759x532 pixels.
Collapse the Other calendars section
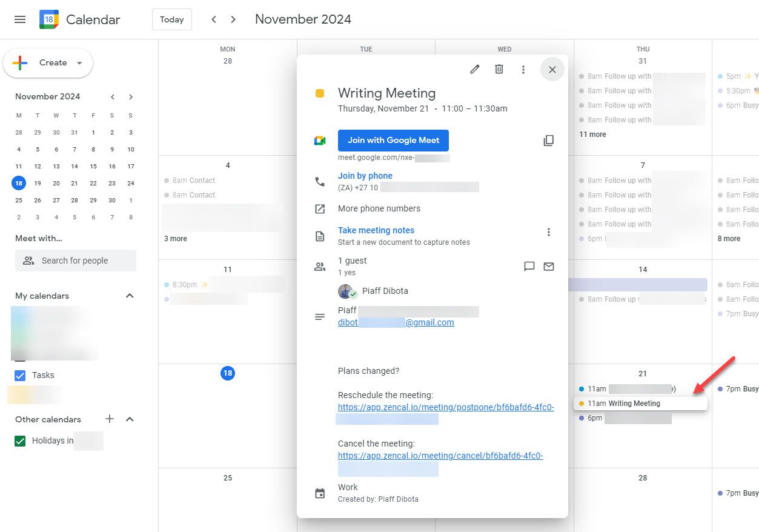coord(129,419)
